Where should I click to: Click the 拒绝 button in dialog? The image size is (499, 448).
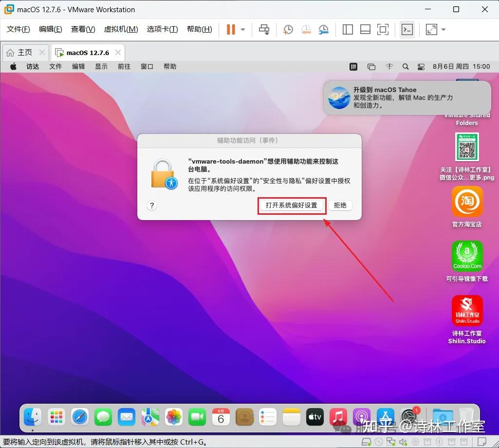[340, 205]
